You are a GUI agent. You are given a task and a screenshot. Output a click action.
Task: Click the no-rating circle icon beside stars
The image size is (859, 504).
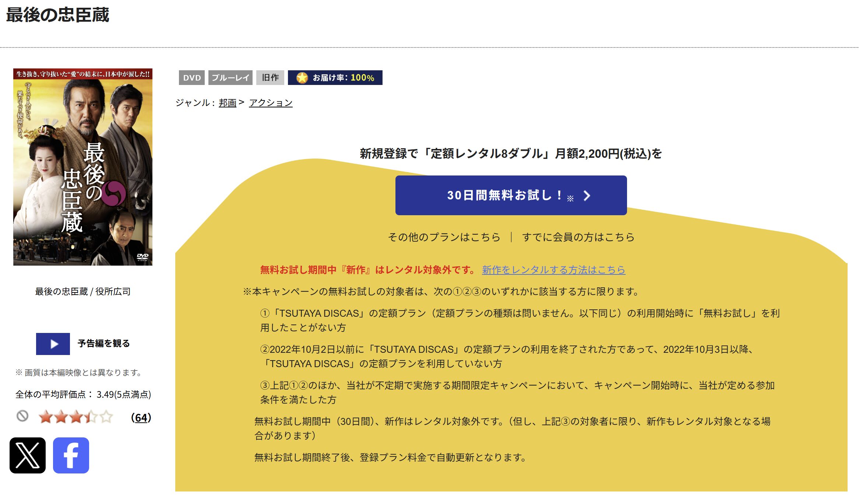pos(22,416)
